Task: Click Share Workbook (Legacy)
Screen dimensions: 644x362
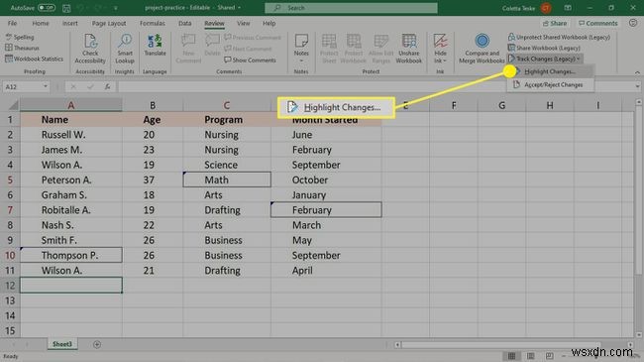Action: pyautogui.click(x=544, y=48)
